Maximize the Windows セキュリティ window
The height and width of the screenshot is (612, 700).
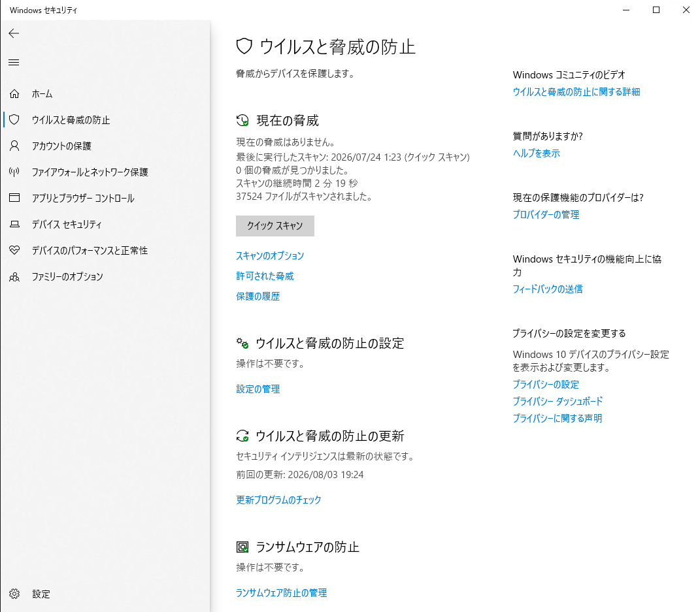[x=656, y=10]
